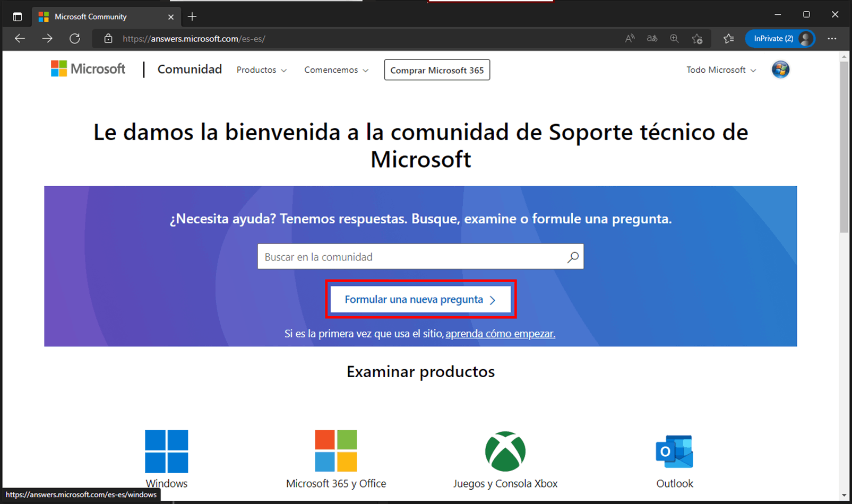Go forward in browser history
Image resolution: width=852 pixels, height=504 pixels.
point(47,38)
